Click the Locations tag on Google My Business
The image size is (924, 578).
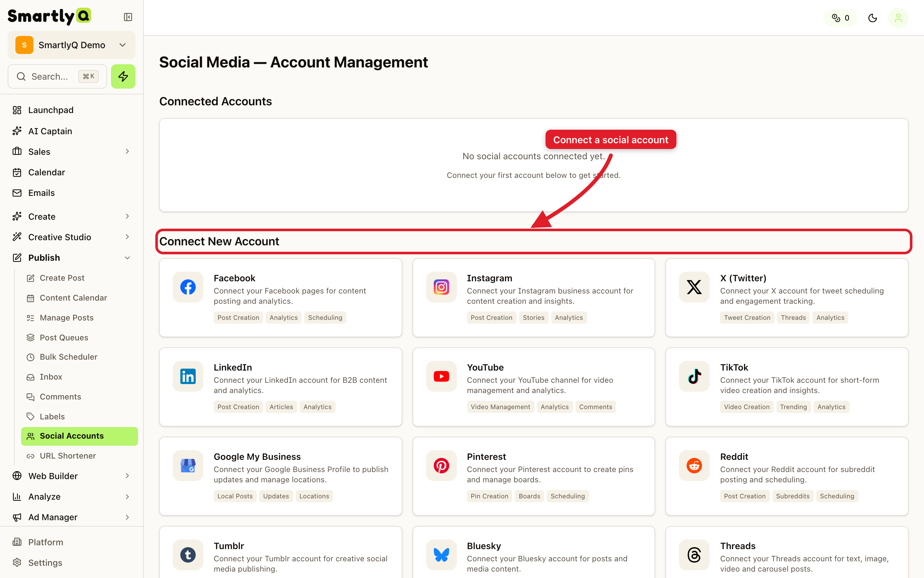[x=314, y=496]
